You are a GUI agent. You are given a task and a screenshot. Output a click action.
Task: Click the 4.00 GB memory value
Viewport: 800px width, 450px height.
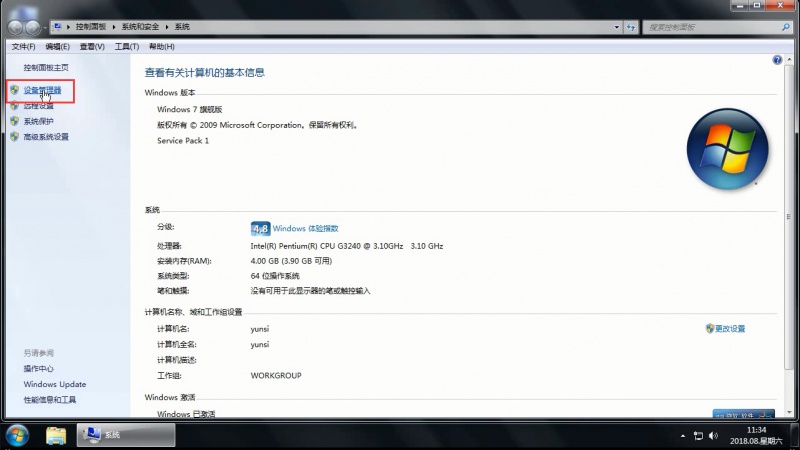[291, 261]
